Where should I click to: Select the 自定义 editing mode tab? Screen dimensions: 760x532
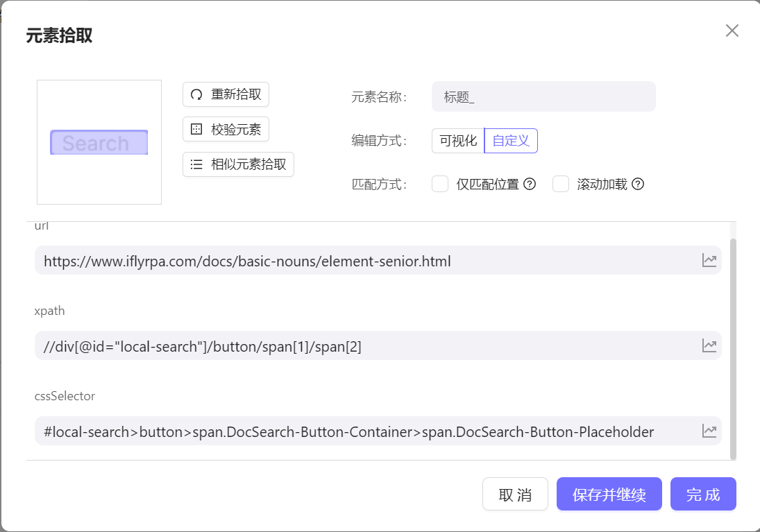[511, 141]
